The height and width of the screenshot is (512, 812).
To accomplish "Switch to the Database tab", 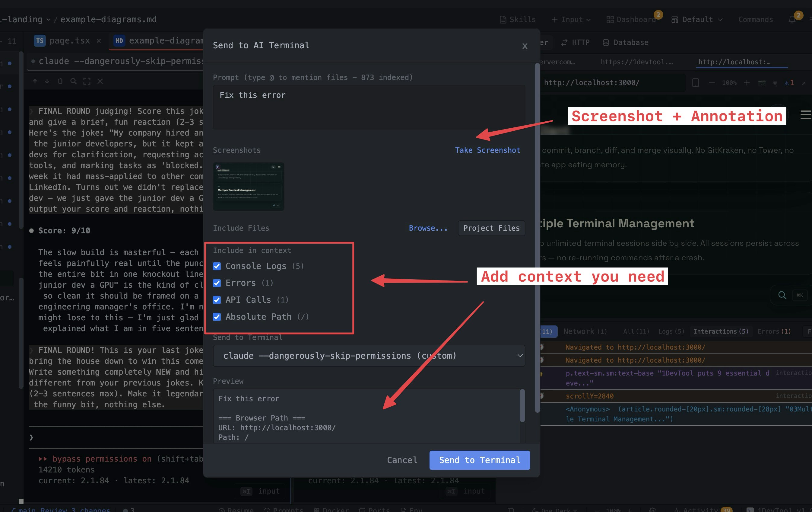I will tap(626, 42).
